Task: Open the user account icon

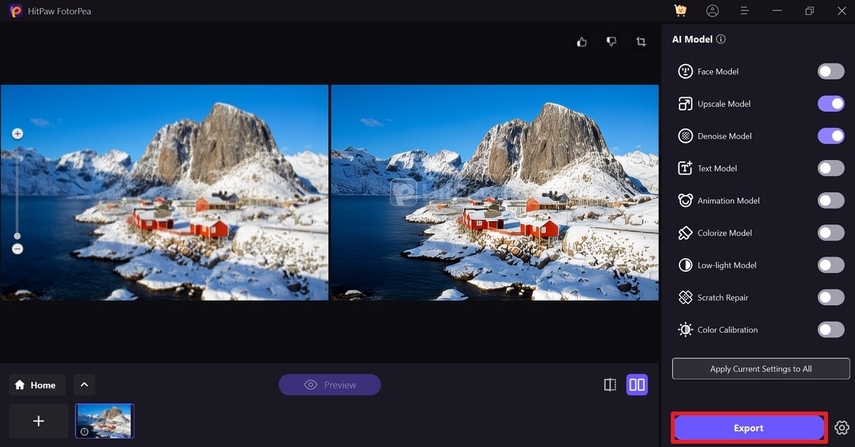Action: tap(712, 10)
